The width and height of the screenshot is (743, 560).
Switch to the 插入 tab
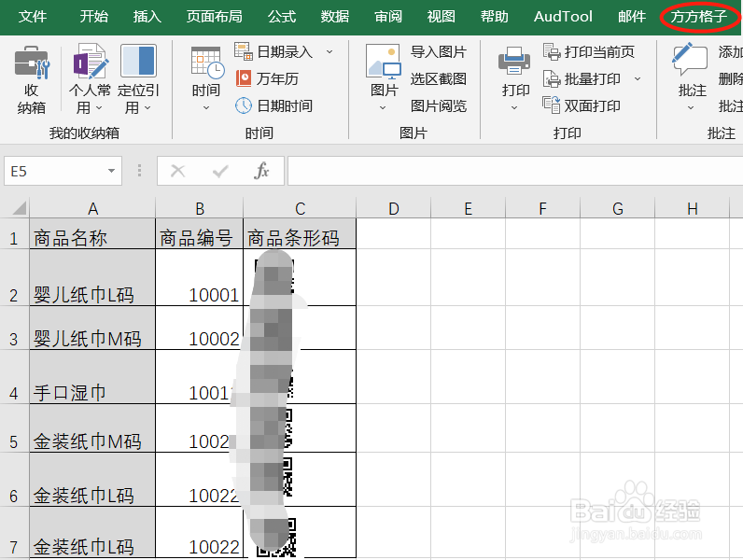coord(147,17)
